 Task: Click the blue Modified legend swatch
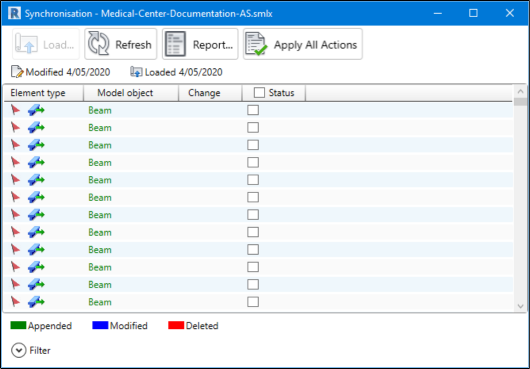[100, 325]
